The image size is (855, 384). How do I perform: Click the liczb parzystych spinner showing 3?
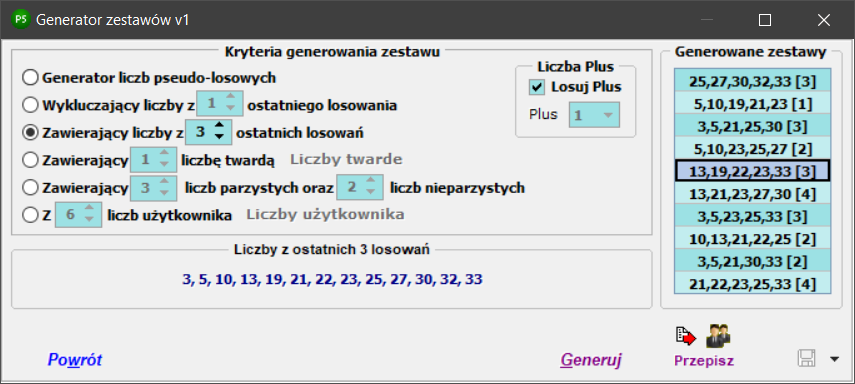pyautogui.click(x=153, y=188)
